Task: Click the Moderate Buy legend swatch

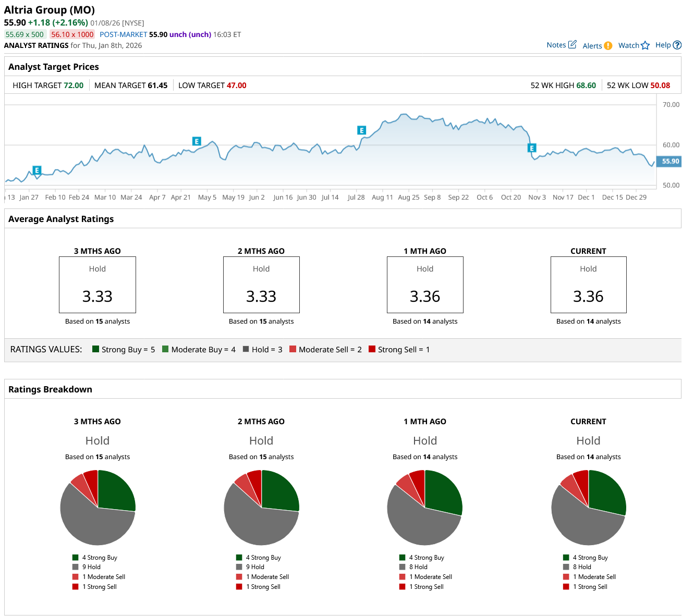Action: (165, 349)
